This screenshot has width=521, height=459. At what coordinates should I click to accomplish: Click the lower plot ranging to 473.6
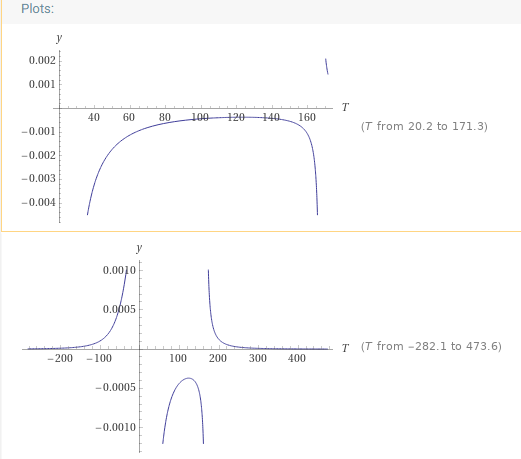[186, 348]
